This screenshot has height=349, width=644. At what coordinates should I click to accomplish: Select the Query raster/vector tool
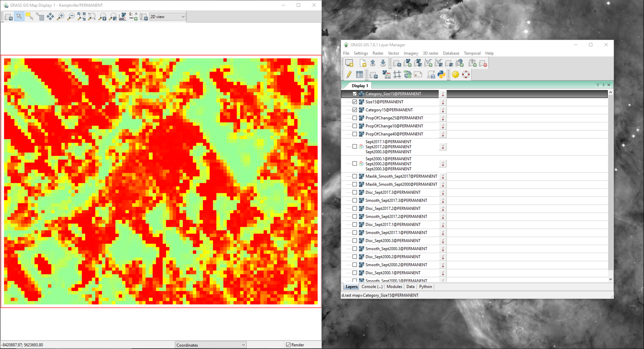tap(40, 16)
